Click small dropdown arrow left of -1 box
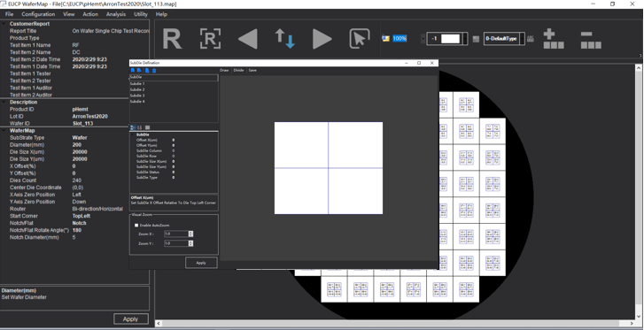The width and height of the screenshot is (644, 330). coord(423,39)
